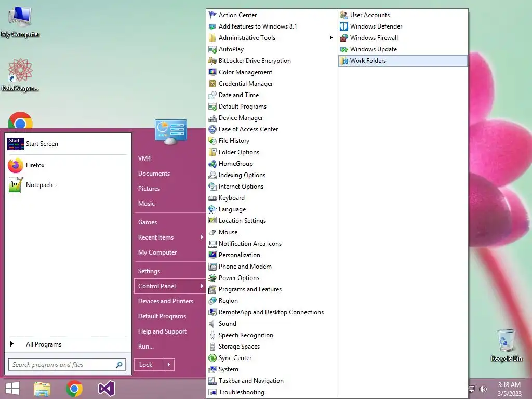
Task: Click Google Chrome in the taskbar
Action: tap(74, 389)
